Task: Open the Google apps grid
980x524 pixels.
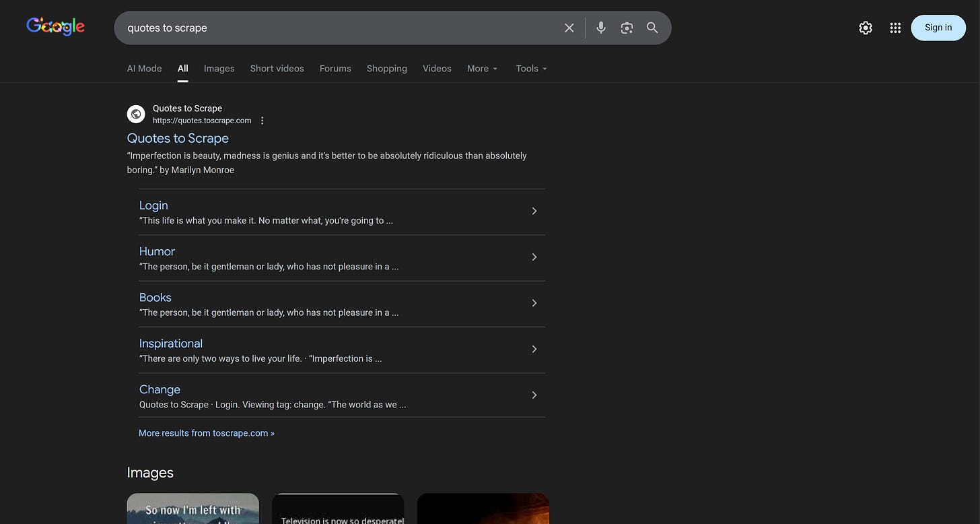Action: tap(895, 28)
